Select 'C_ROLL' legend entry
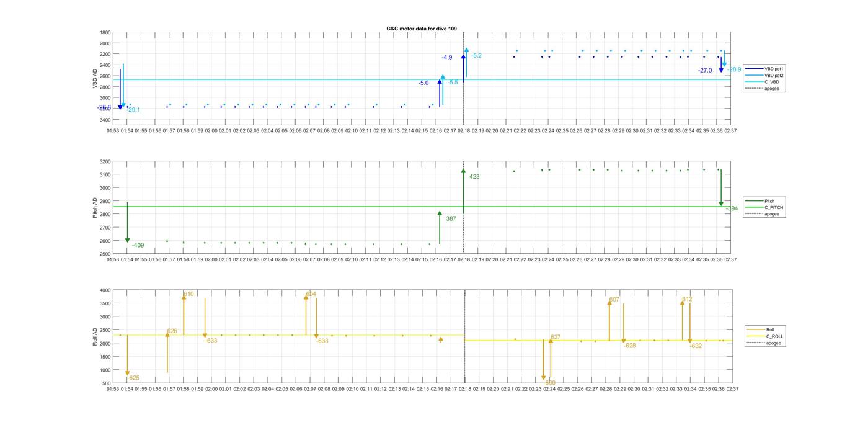This screenshot has width=868, height=430. pos(774,336)
